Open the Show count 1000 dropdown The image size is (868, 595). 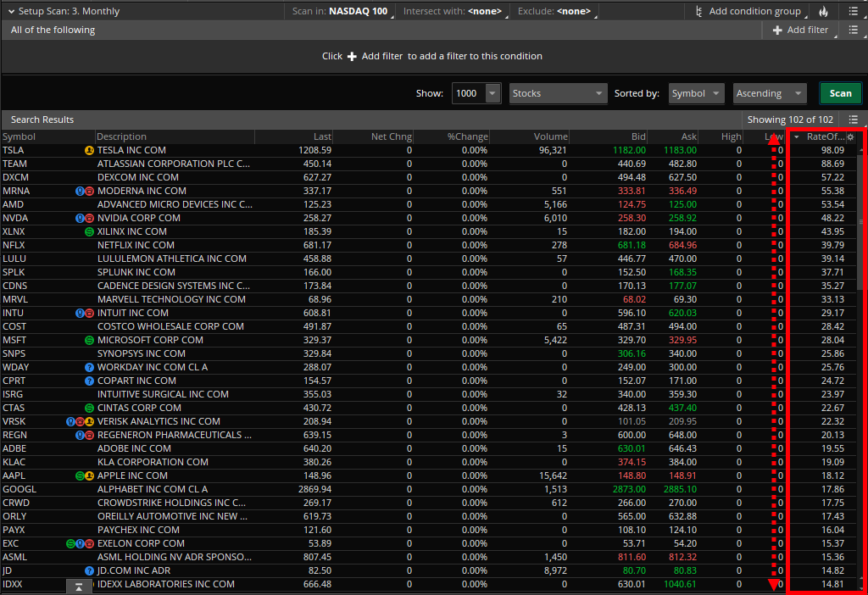pyautogui.click(x=492, y=93)
